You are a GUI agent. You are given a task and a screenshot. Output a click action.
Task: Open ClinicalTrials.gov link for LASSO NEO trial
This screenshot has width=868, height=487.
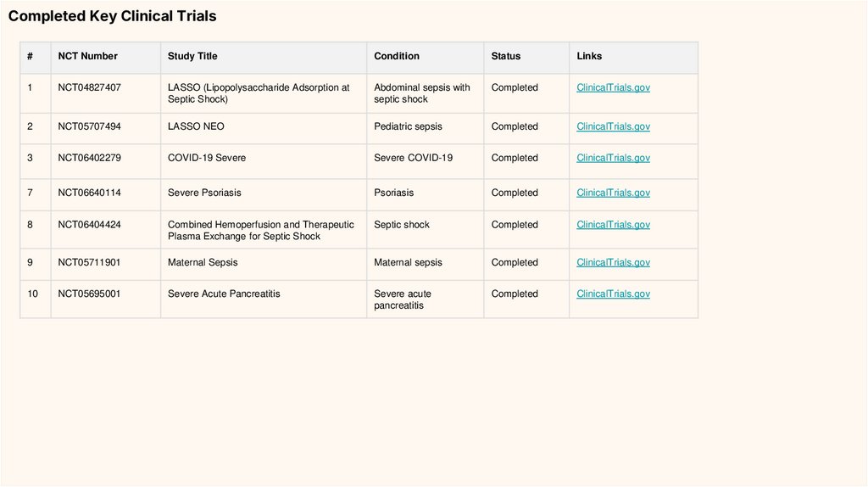613,126
